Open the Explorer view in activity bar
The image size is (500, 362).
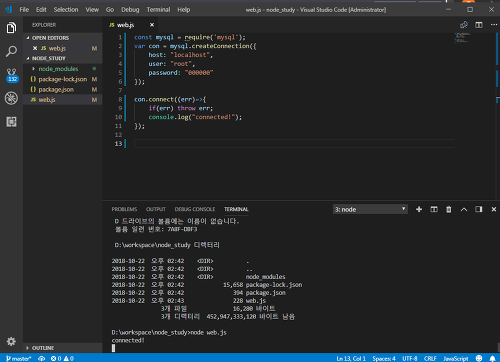click(x=11, y=28)
